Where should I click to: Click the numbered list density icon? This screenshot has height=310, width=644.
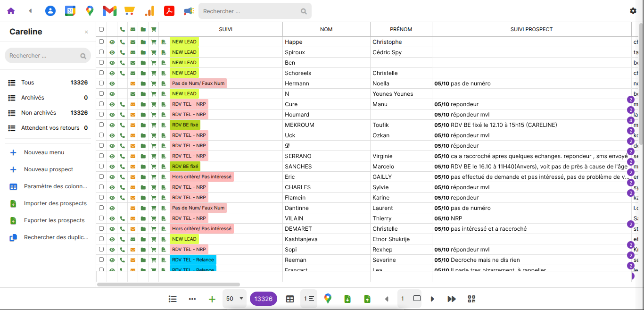point(309,299)
